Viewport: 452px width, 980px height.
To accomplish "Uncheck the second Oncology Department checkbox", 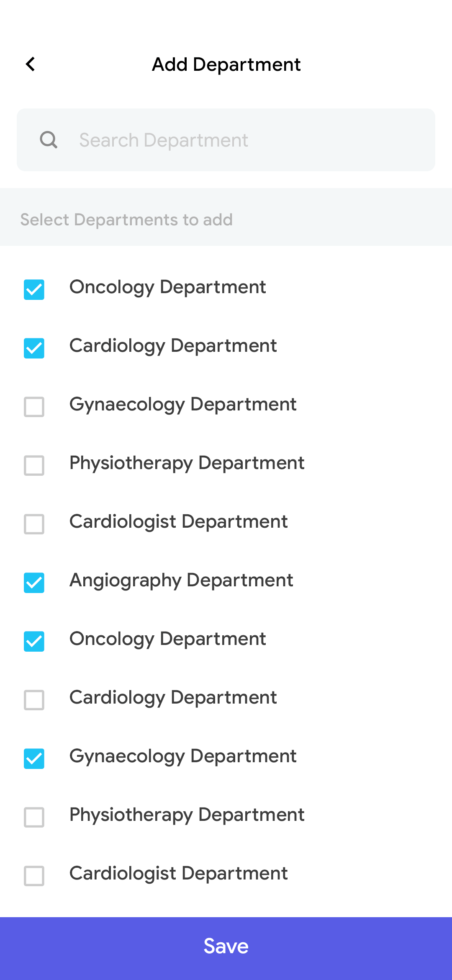I will 34,641.
